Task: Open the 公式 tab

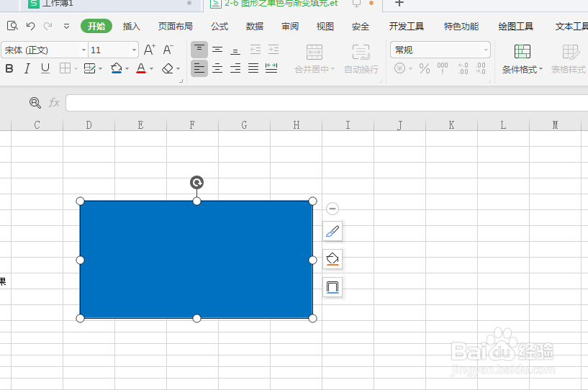Action: pos(220,26)
